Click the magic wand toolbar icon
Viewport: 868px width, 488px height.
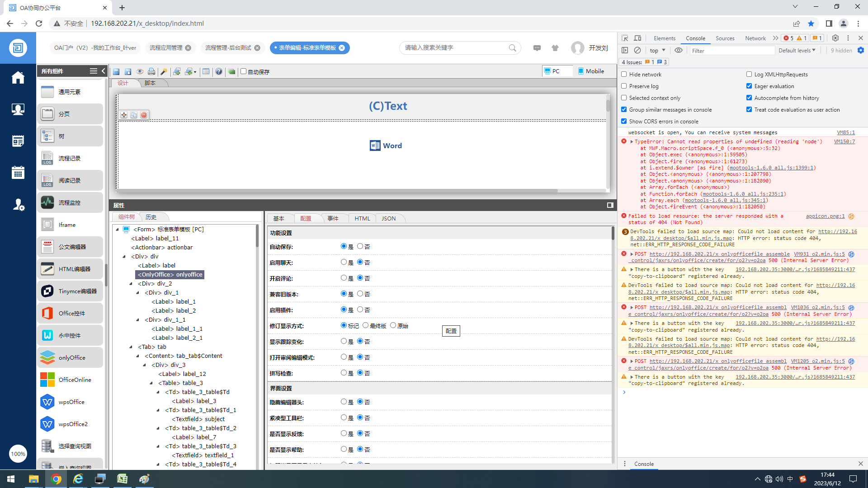click(x=164, y=71)
